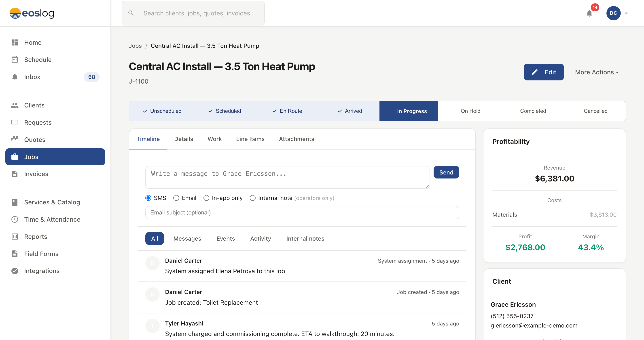Filter timeline by Messages
This screenshot has width=644, height=340.
click(187, 239)
